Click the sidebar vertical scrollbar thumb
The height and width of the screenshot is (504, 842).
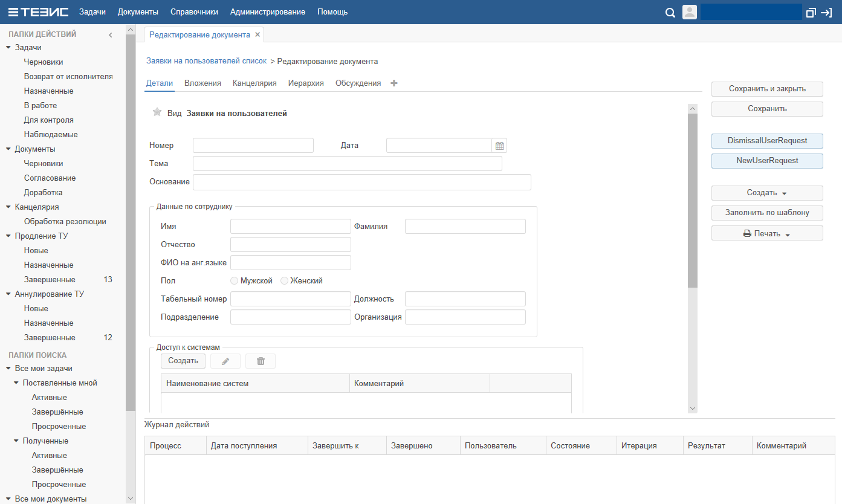(131, 222)
